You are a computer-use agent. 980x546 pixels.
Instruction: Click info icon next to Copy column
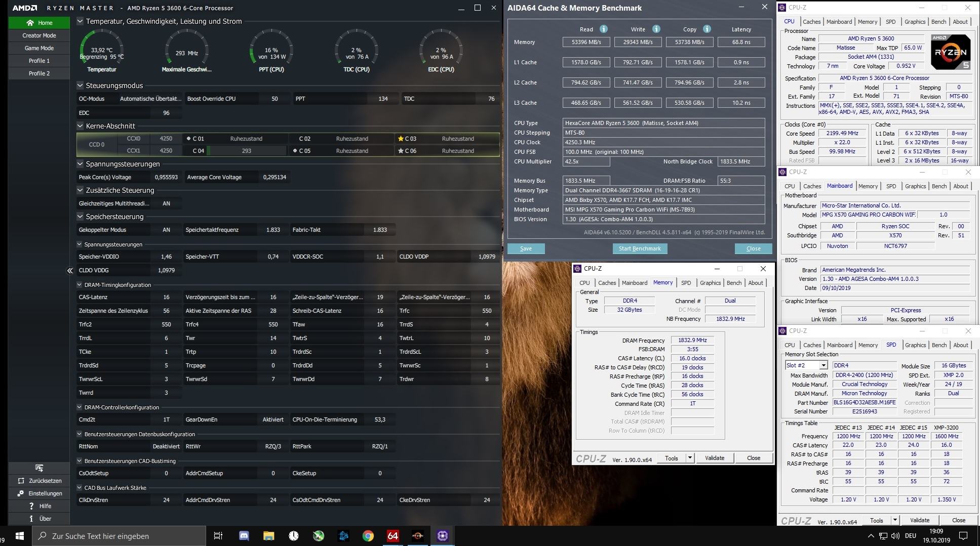point(707,29)
